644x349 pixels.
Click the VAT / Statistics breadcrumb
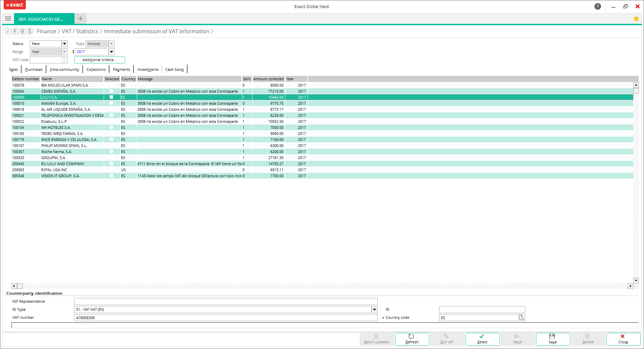point(80,31)
